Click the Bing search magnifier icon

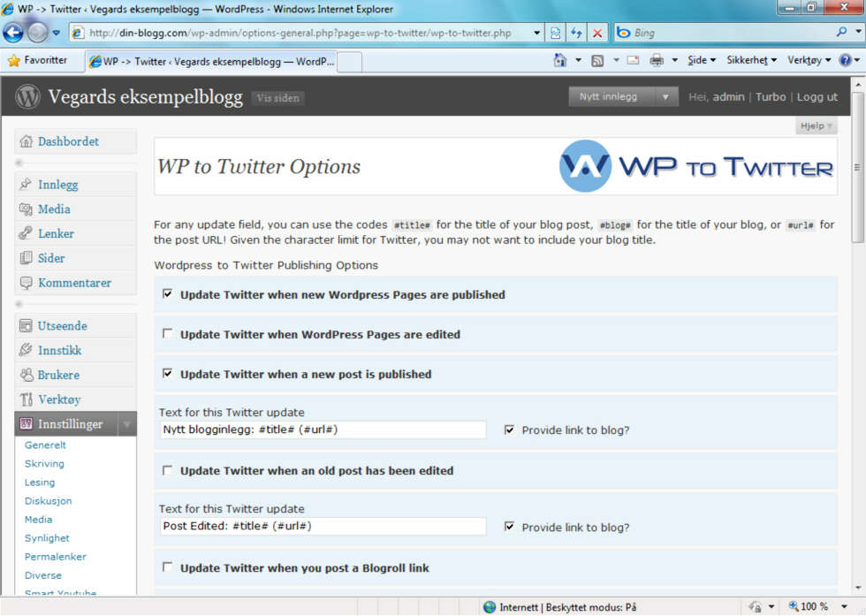841,32
